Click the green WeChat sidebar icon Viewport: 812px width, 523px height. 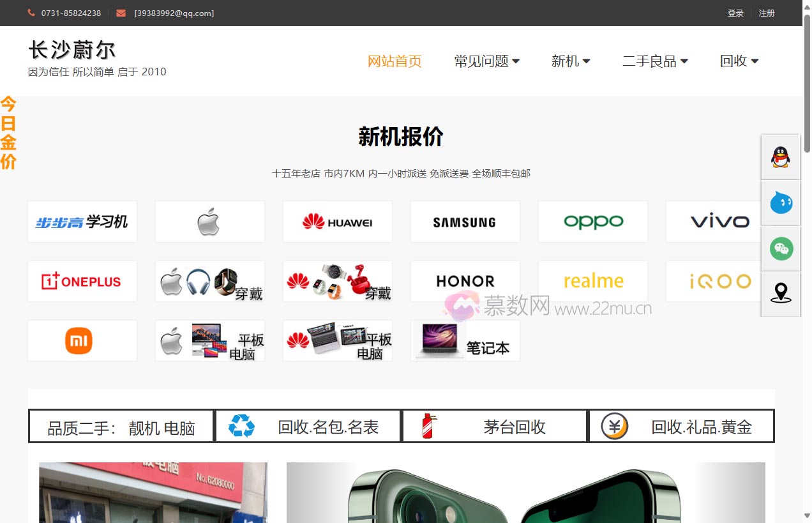click(780, 248)
